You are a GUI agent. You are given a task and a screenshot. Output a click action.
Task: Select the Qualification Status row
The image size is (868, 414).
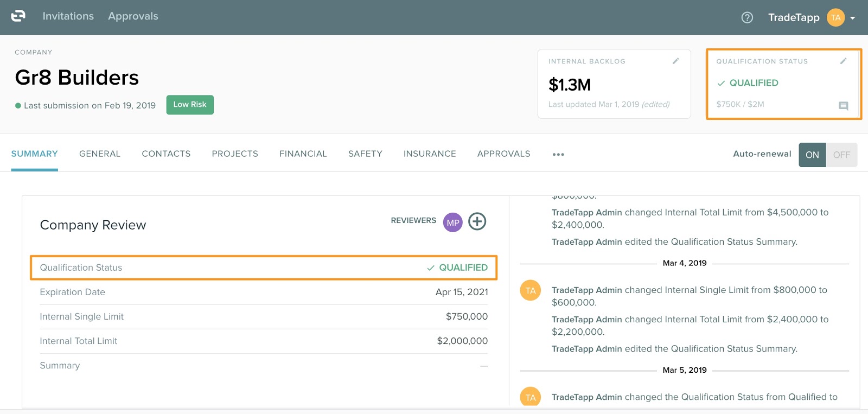[x=264, y=267]
